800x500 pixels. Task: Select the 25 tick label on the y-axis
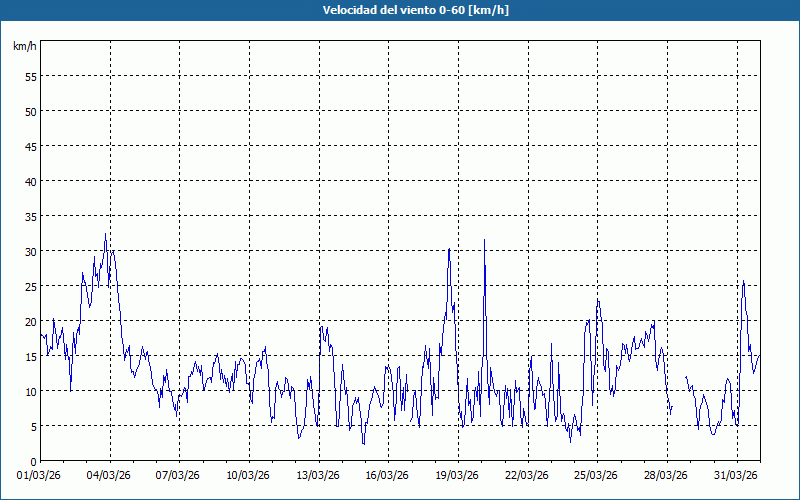coord(31,286)
